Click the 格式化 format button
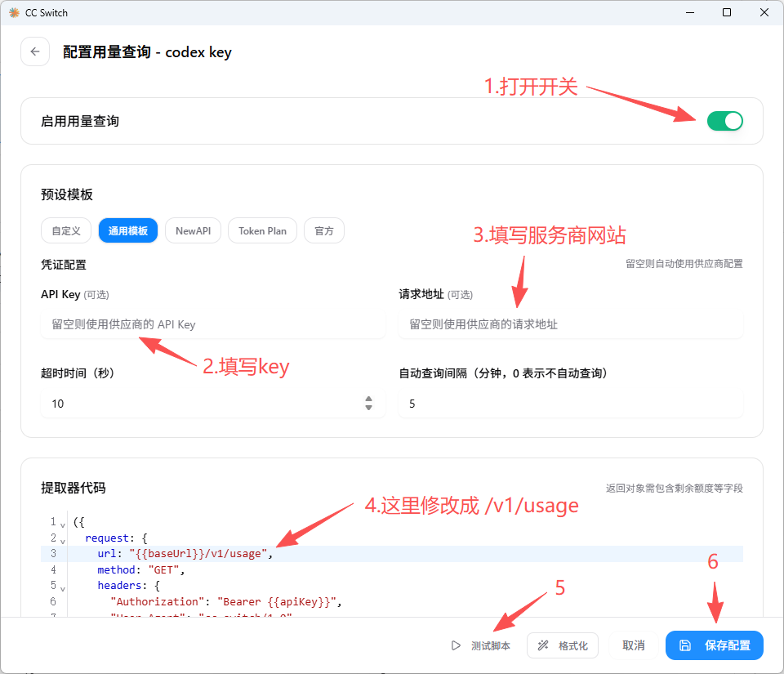 coord(563,645)
